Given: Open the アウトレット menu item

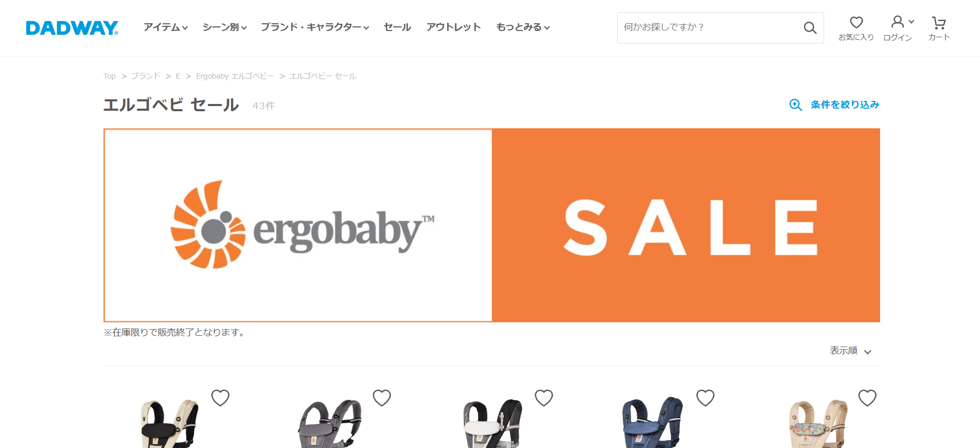Looking at the screenshot, I should (454, 27).
